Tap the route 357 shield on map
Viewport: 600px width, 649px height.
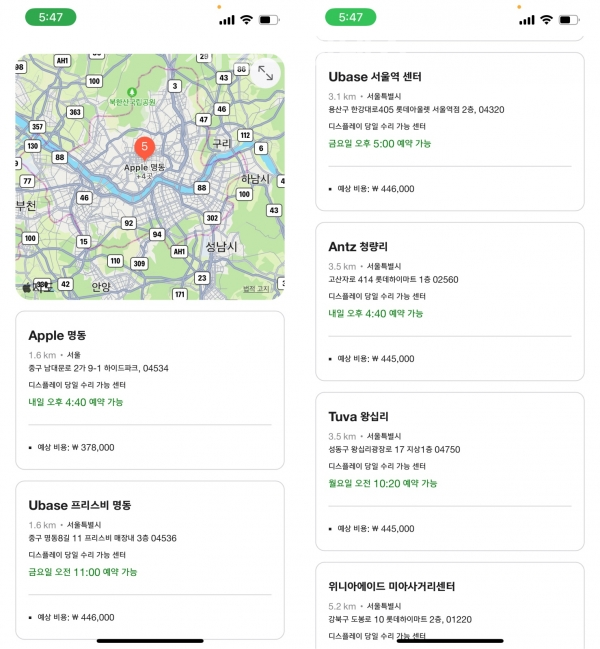coord(37,127)
